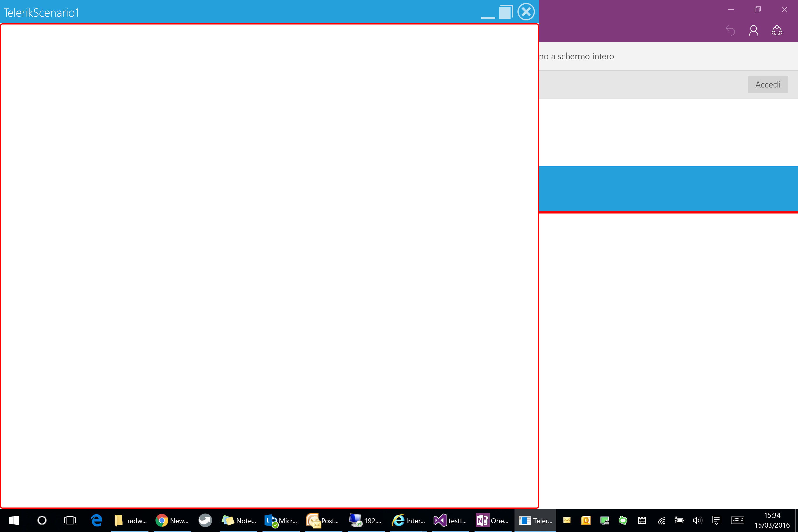The image size is (798, 532).
Task: Click the Wi-Fi network tray icon
Action: (x=661, y=520)
